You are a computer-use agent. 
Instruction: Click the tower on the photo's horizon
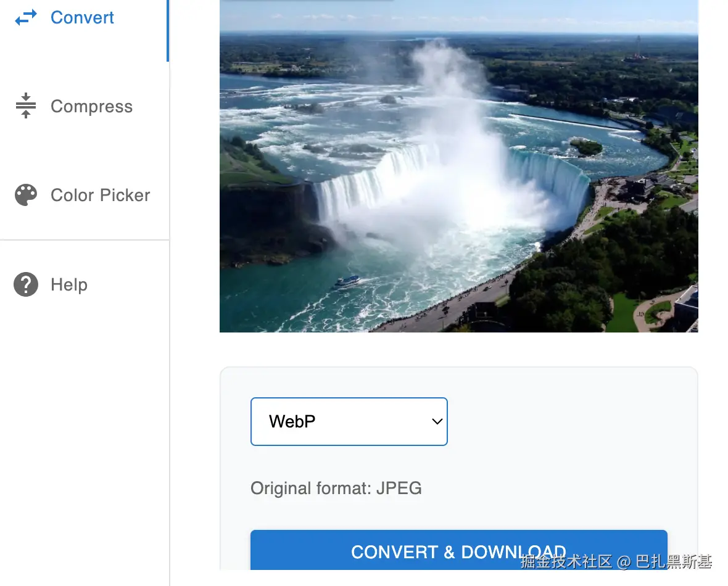click(x=639, y=48)
